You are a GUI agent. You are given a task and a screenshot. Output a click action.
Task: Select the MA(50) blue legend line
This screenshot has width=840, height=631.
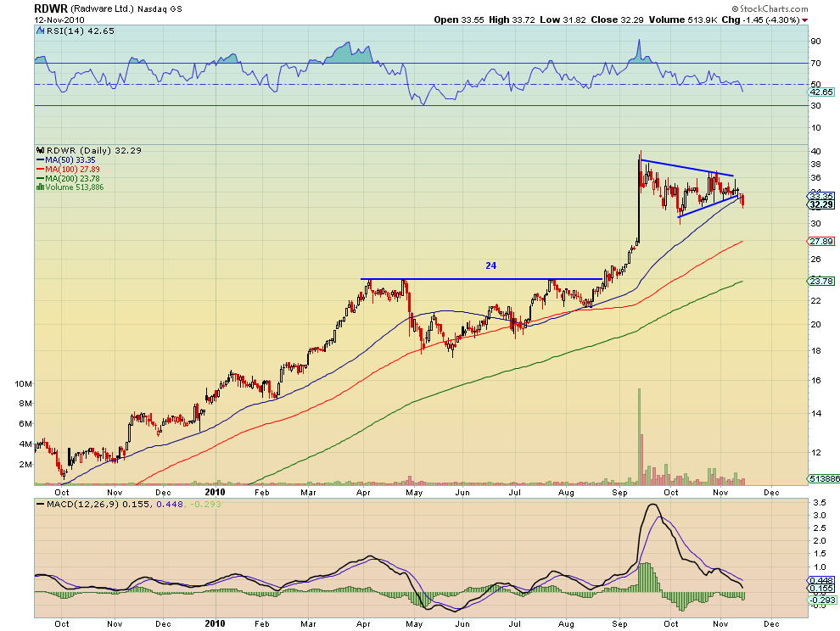coord(40,159)
